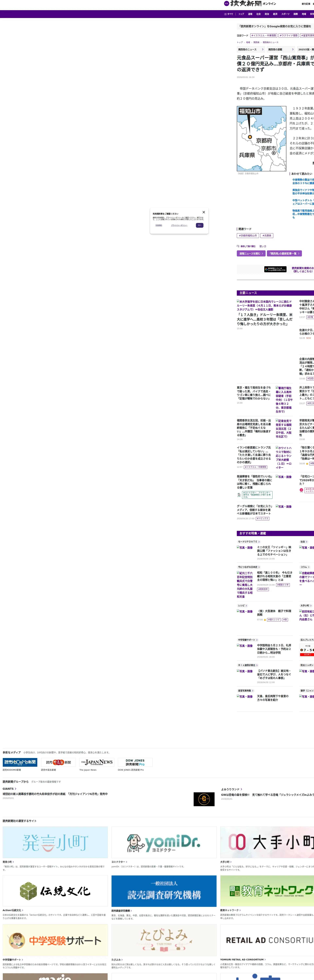
Task: Open the 月刊ジャイアンツ6月号 article
Action: [x=55, y=794]
